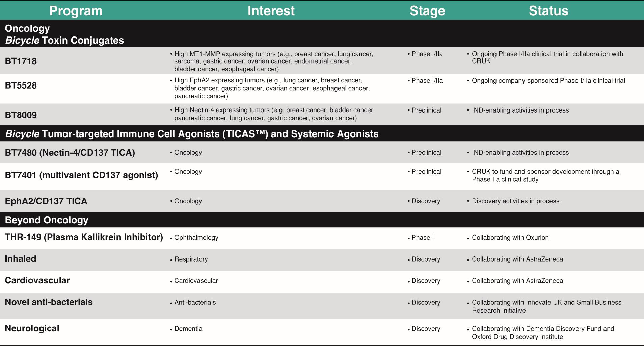Click the Stage column header
Screen dimensions: 644x346
point(427,11)
